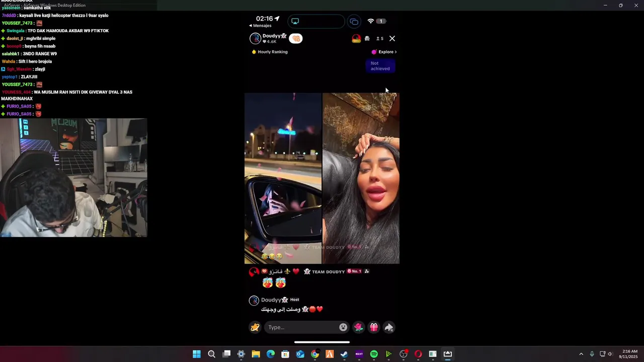Open the gift box menu
This screenshot has height=362, width=644.
(x=374, y=327)
